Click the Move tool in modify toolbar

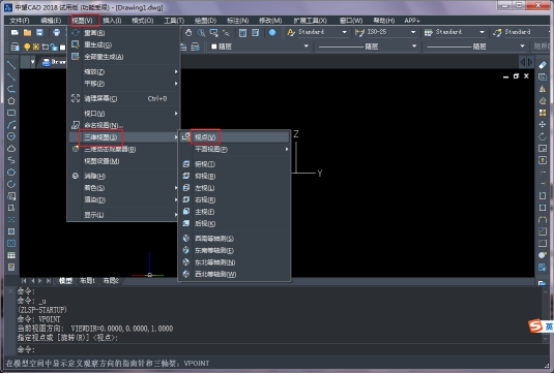[x=542, y=124]
